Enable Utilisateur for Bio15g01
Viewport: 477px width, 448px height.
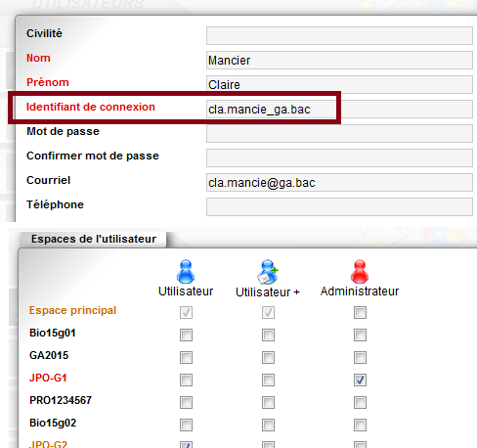186,335
